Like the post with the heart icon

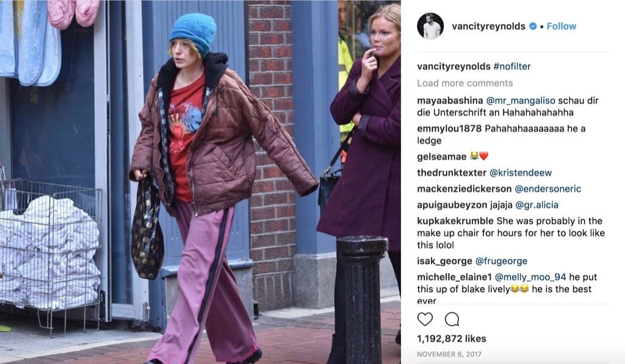[x=425, y=319]
